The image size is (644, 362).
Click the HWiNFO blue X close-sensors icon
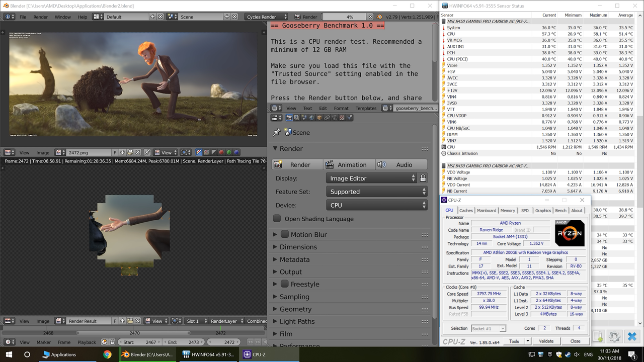coord(632,336)
